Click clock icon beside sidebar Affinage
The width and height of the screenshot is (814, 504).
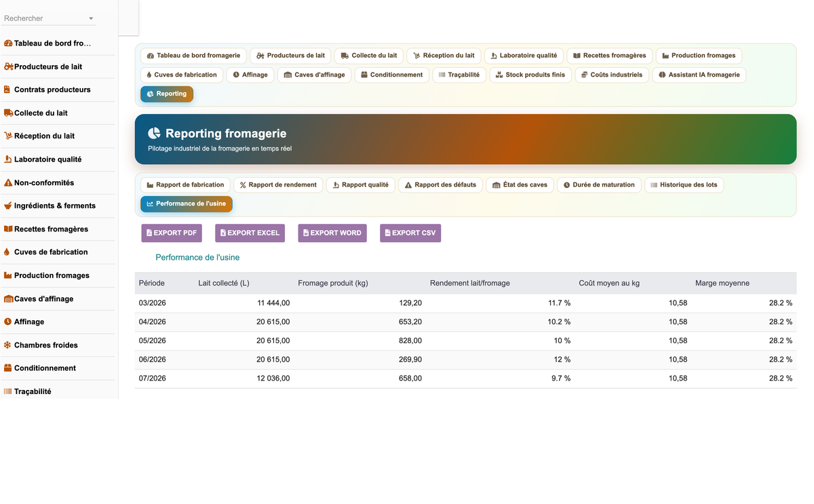click(x=7, y=322)
